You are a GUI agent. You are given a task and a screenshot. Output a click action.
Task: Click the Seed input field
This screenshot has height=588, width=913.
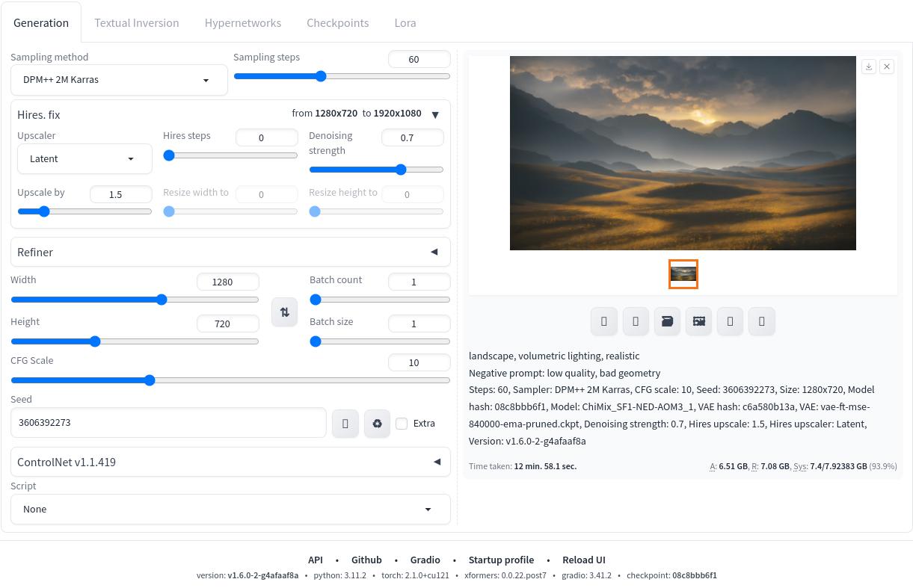(168, 422)
